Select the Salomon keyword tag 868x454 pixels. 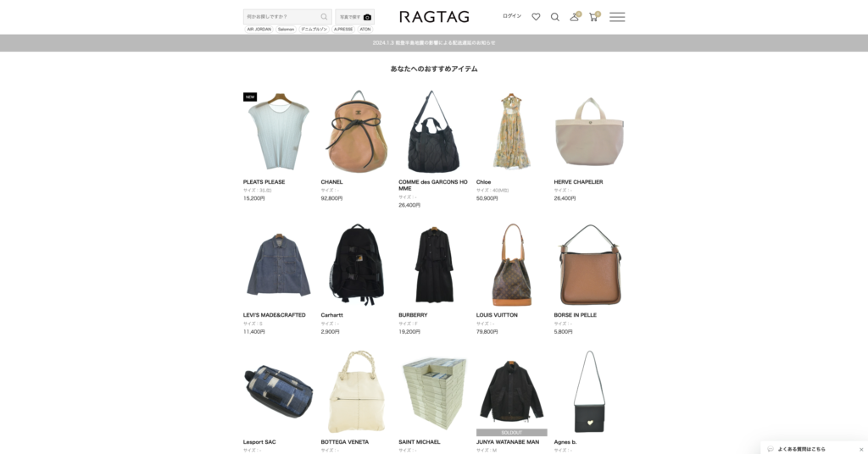287,30
